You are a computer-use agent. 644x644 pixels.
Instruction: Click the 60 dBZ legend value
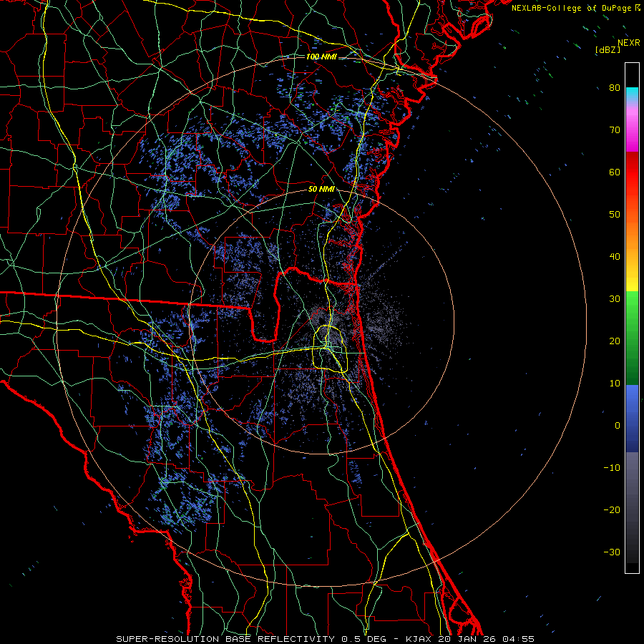coord(615,172)
